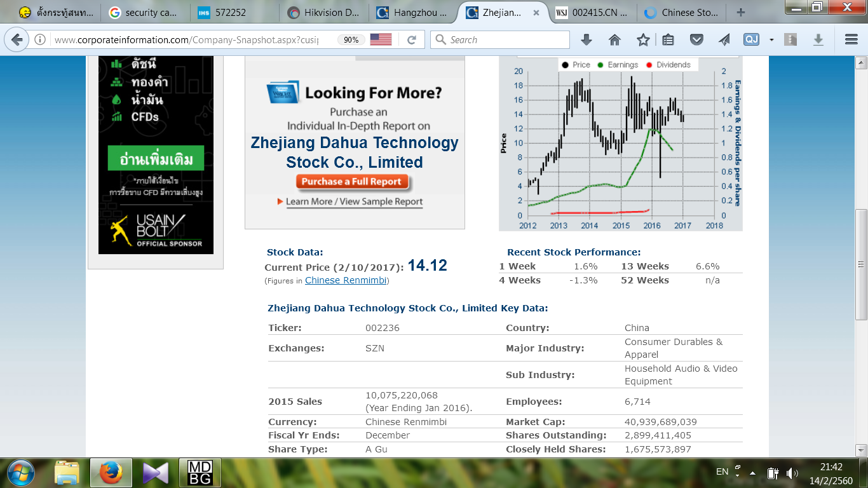Close the Zhejiang tab

[537, 12]
